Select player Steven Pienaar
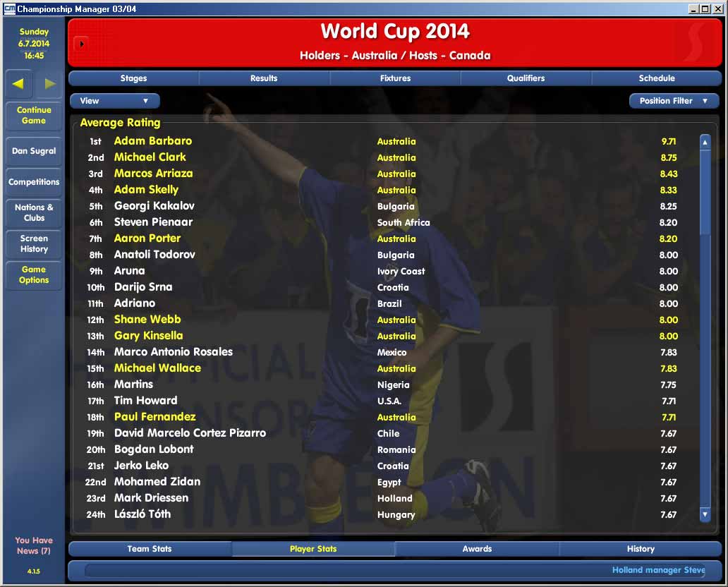728x587 pixels. click(153, 222)
